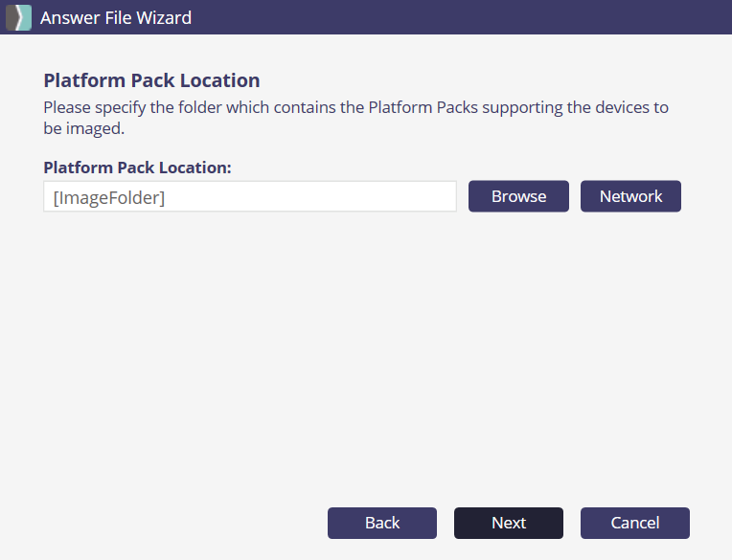
Task: Click the Browse button
Action: click(518, 196)
